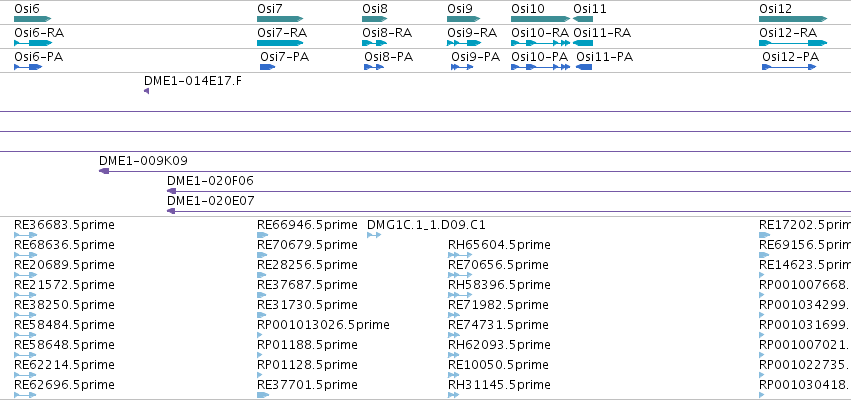The image size is (851, 400).
Task: Select the DME1-009K09 clone arrowhead
Action: (104, 171)
